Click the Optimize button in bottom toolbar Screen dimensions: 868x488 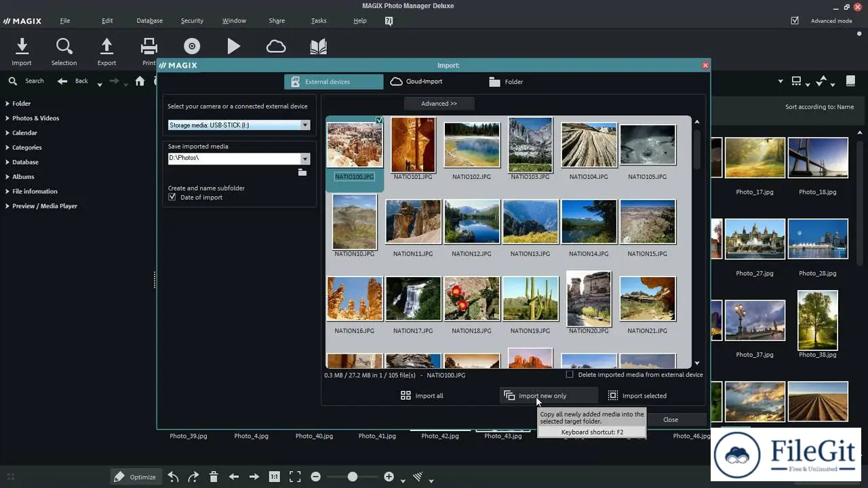135,476
